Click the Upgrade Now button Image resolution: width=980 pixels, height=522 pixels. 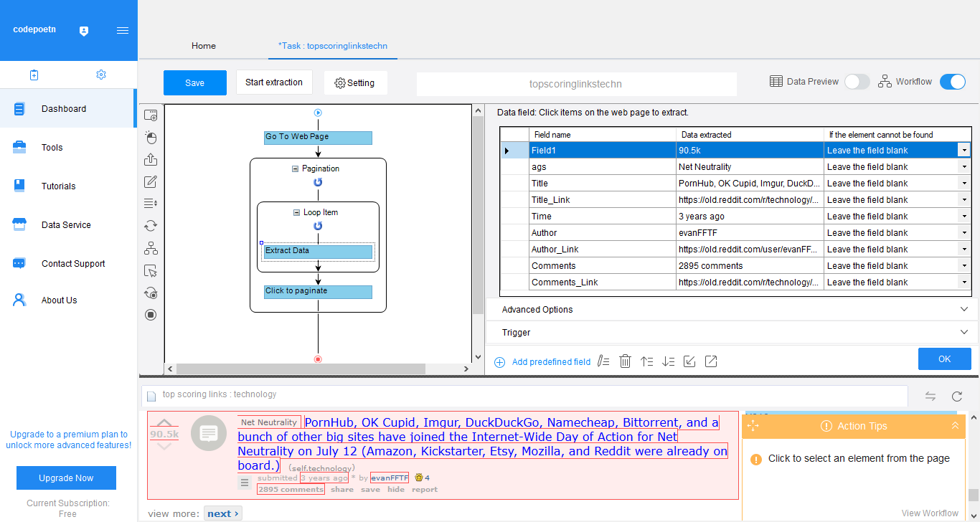point(66,478)
